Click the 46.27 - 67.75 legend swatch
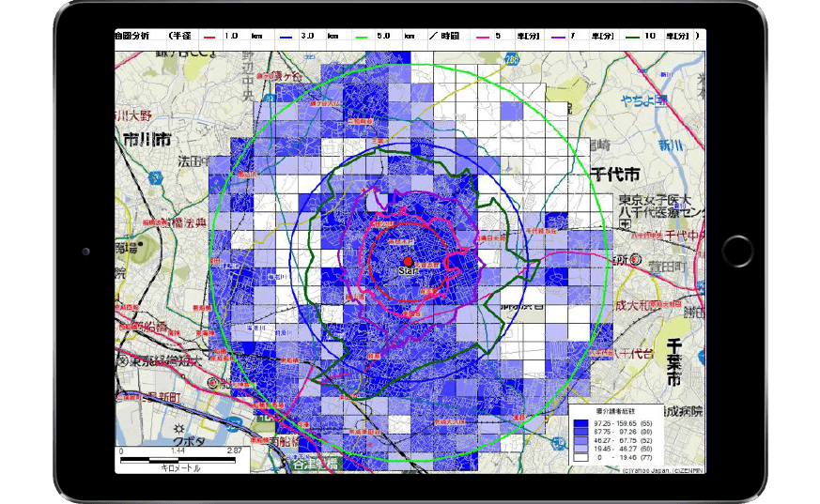 coord(580,441)
